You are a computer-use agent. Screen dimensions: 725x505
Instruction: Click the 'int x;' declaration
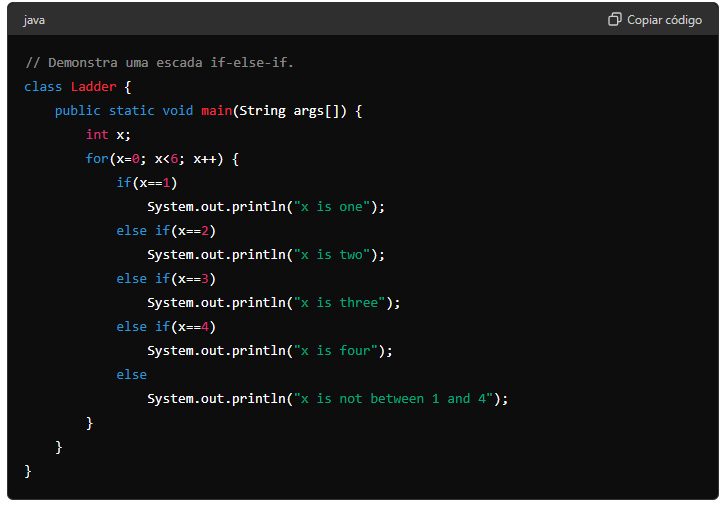pos(108,135)
